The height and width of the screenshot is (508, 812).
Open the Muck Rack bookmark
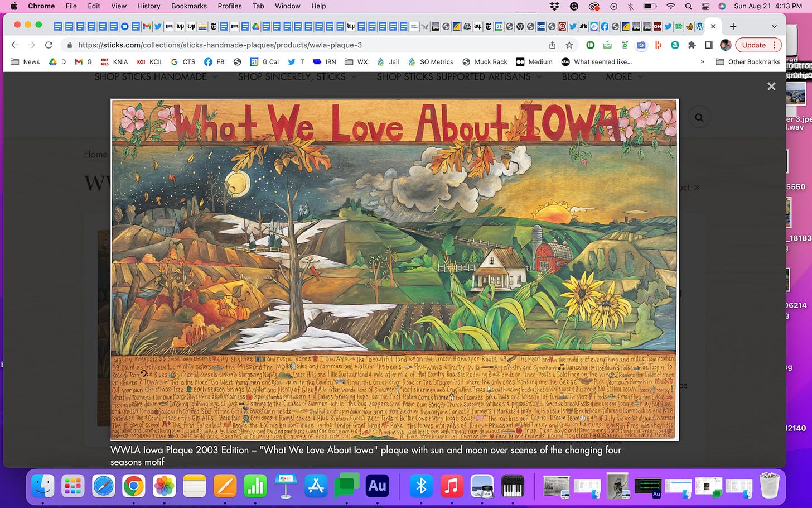tap(485, 62)
